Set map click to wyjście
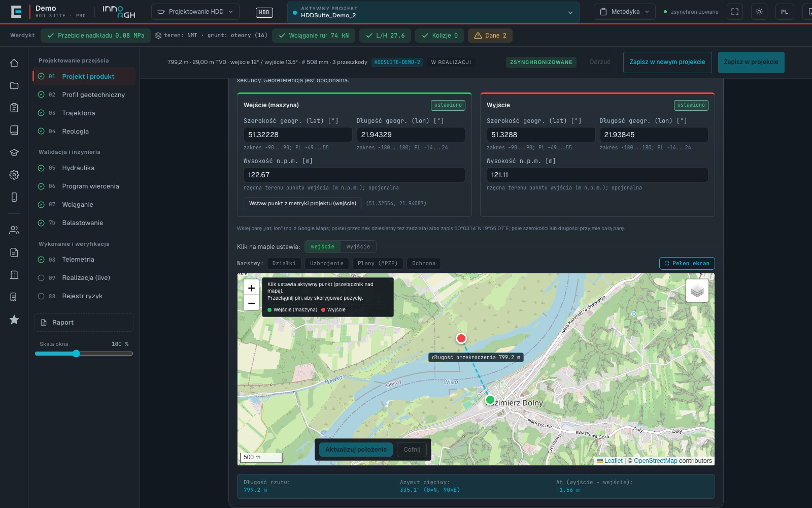This screenshot has height=508, width=812. 358,247
